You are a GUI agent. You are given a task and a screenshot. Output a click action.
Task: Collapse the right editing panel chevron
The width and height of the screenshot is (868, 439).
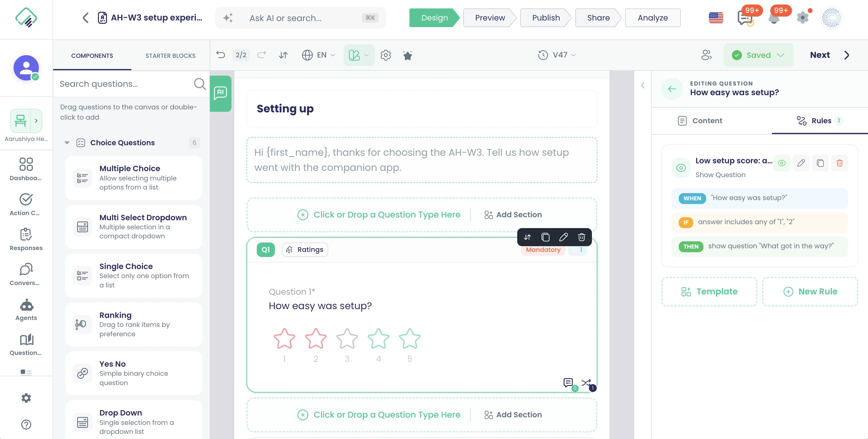[643, 85]
